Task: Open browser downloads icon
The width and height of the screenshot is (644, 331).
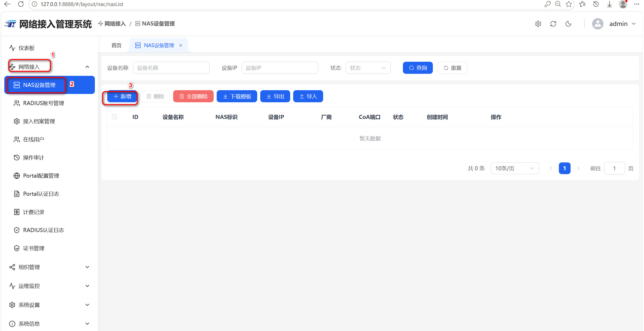Action: pos(610,4)
